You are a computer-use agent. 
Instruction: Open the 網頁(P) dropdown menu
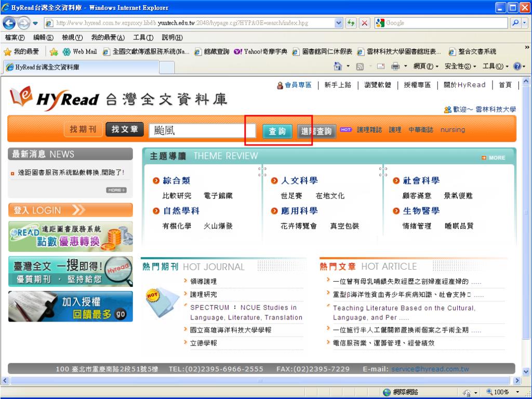pos(426,66)
